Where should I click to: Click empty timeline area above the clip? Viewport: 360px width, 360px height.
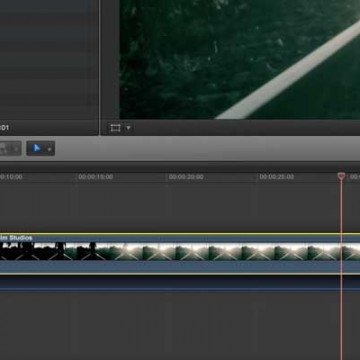coord(167,207)
